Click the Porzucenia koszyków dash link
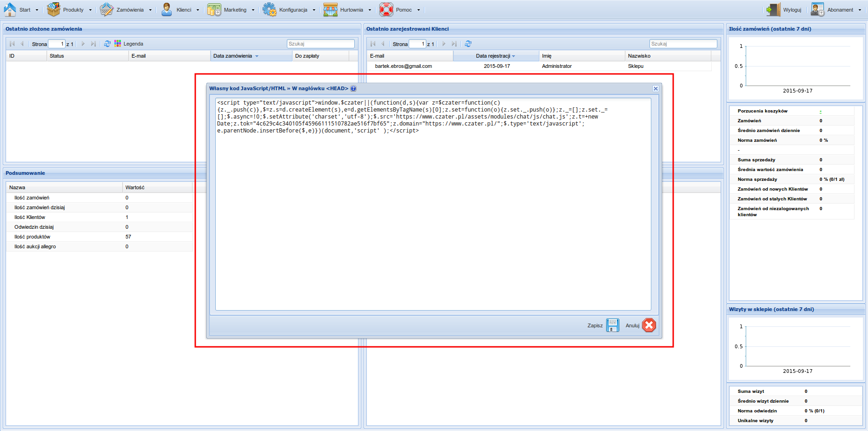Screen dimensions: 868x431 (821, 111)
